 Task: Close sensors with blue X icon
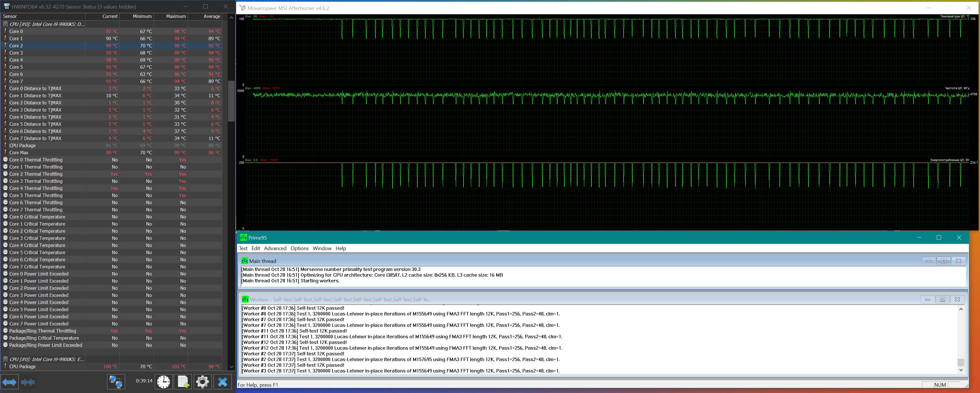[222, 382]
